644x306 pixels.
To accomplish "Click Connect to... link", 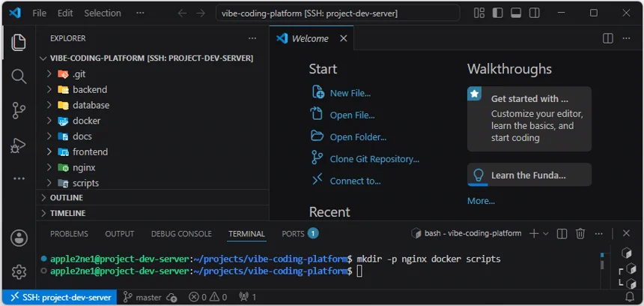I will 346,181.
